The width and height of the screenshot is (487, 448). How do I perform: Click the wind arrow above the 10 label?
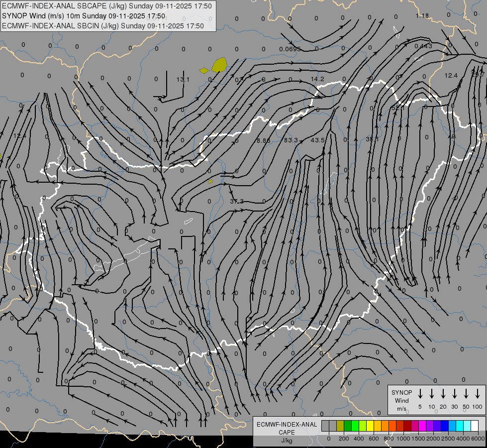click(432, 394)
